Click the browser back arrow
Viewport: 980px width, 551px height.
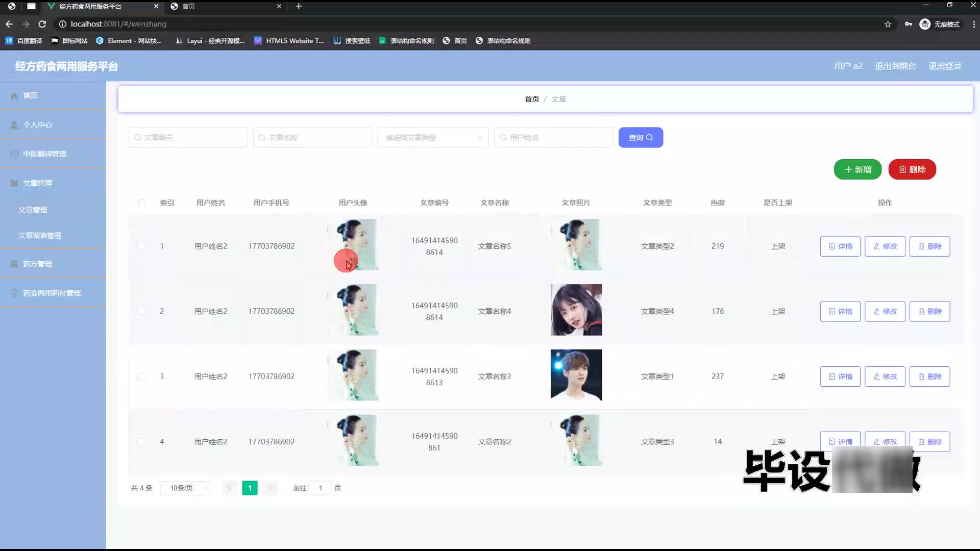(9, 24)
